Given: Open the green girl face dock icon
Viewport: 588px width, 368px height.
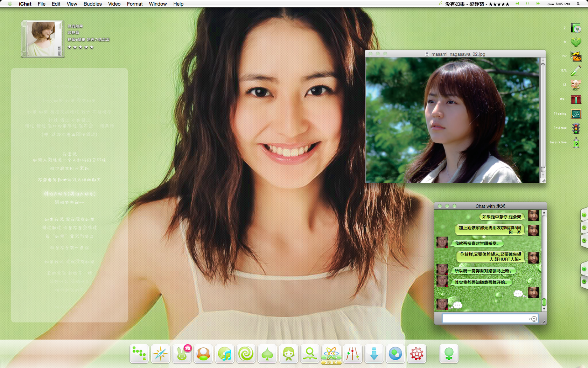Looking at the screenshot, I should pos(289,354).
